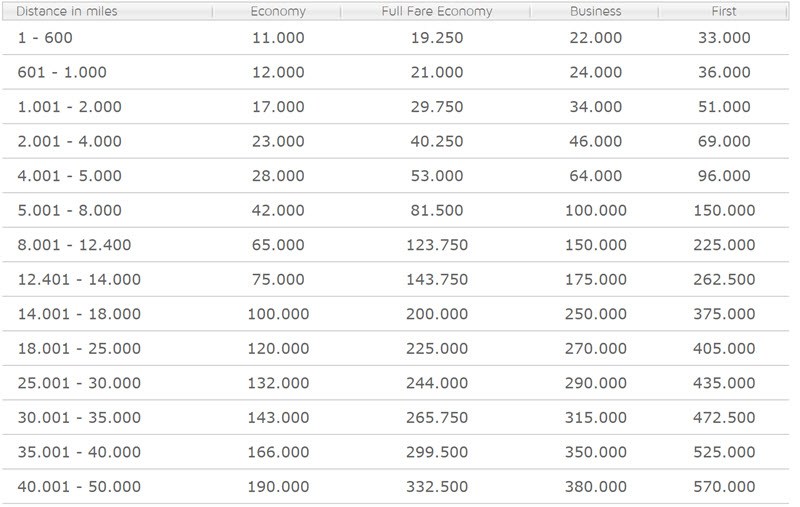800x507 pixels.
Task: Click the First column header
Action: pos(723,11)
